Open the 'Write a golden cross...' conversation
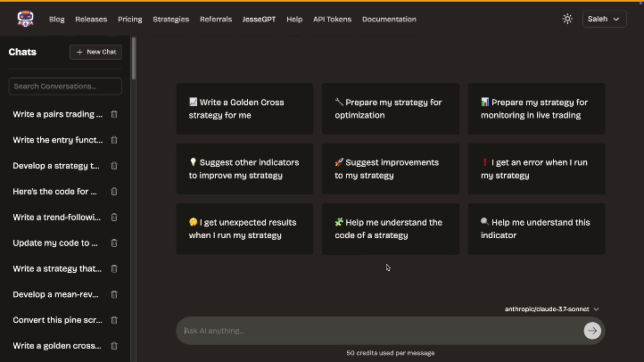 click(x=57, y=346)
